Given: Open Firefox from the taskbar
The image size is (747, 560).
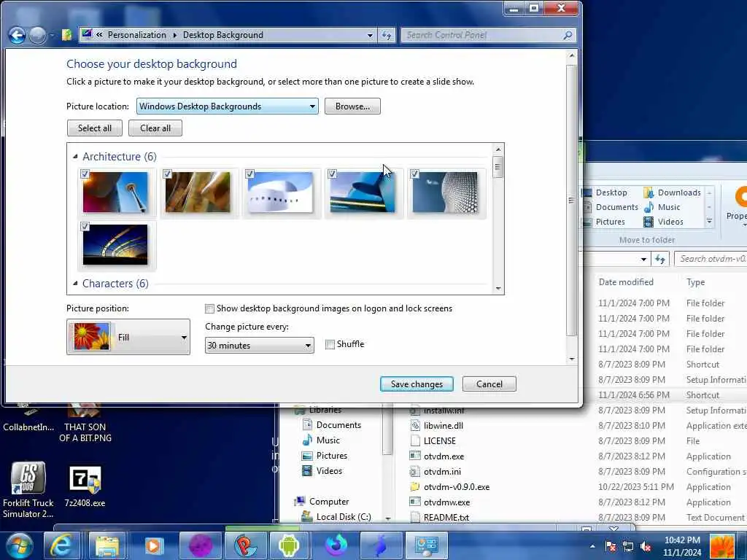Looking at the screenshot, I should click(336, 545).
